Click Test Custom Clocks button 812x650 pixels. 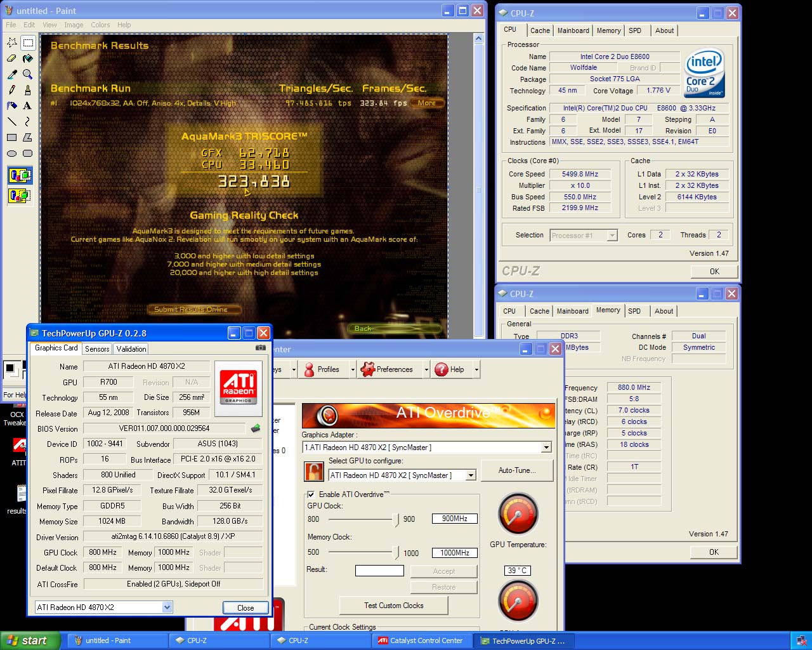point(393,606)
